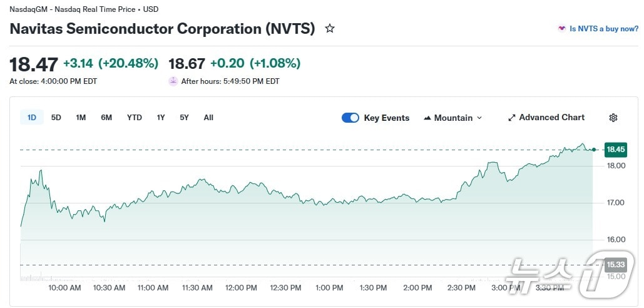
Task: Open the 'Is NVTS a buy now?' link
Action: pos(603,29)
